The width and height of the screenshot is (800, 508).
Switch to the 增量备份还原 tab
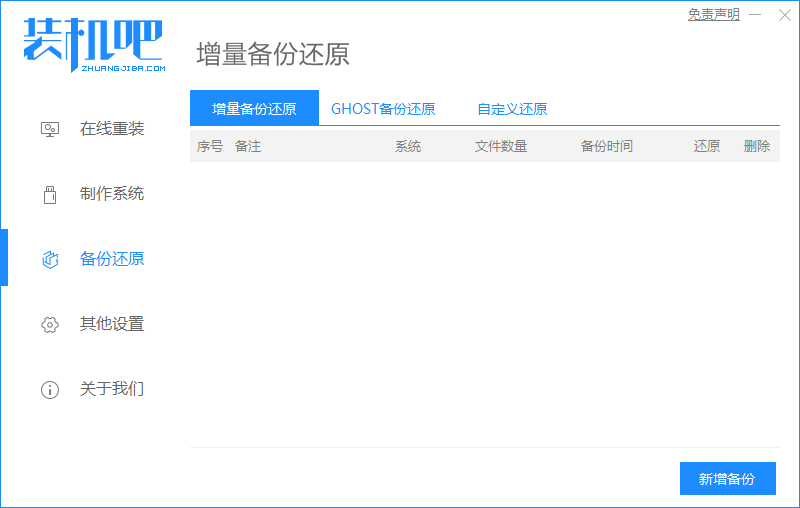(x=254, y=109)
